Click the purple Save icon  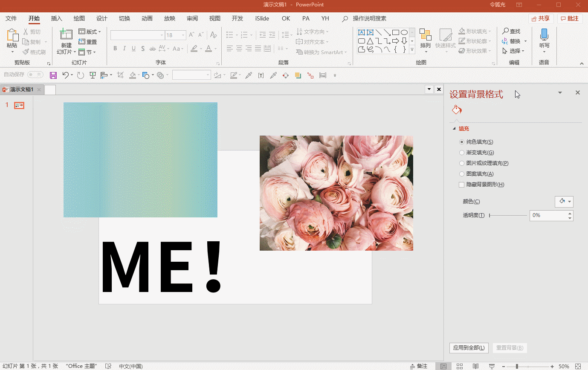(53, 75)
